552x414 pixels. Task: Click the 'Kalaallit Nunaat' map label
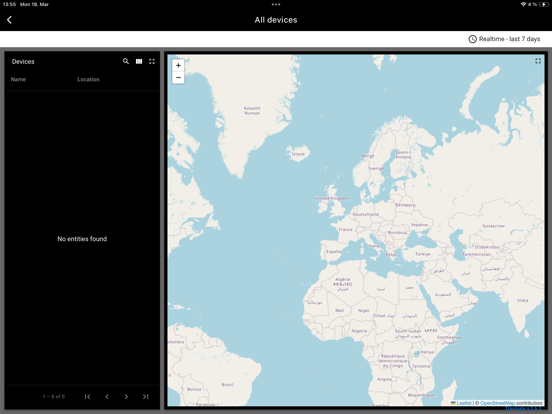point(252,111)
